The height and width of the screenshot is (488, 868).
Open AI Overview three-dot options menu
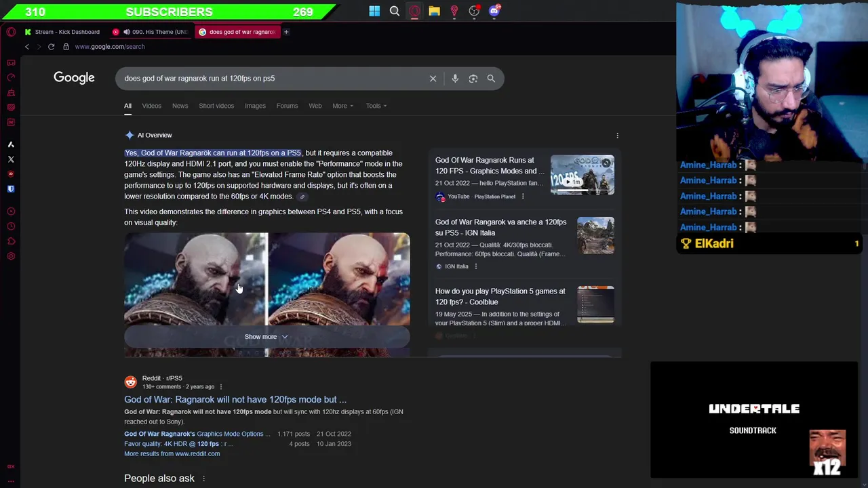tap(617, 136)
